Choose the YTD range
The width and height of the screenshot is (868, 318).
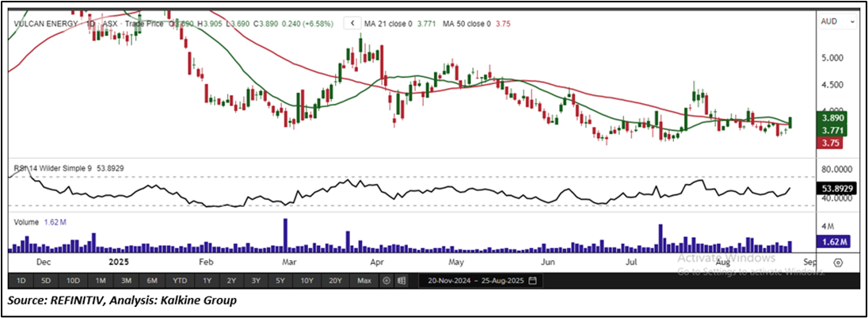(179, 280)
